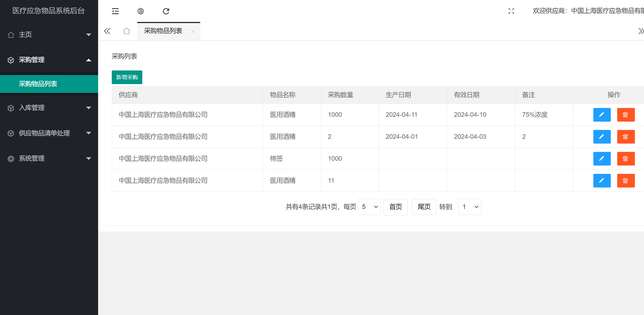Viewport: 644px width, 315px height.
Task: Open 供应物品清单处理 sidebar menu
Action: pos(49,133)
